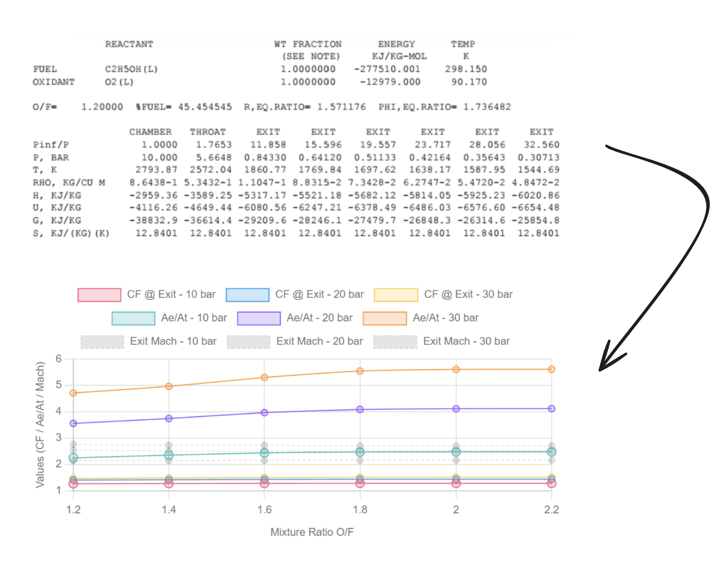Select orange Ae/At 30 bar point at O/F 1.2
Screen dimensions: 728x564
pos(73,393)
